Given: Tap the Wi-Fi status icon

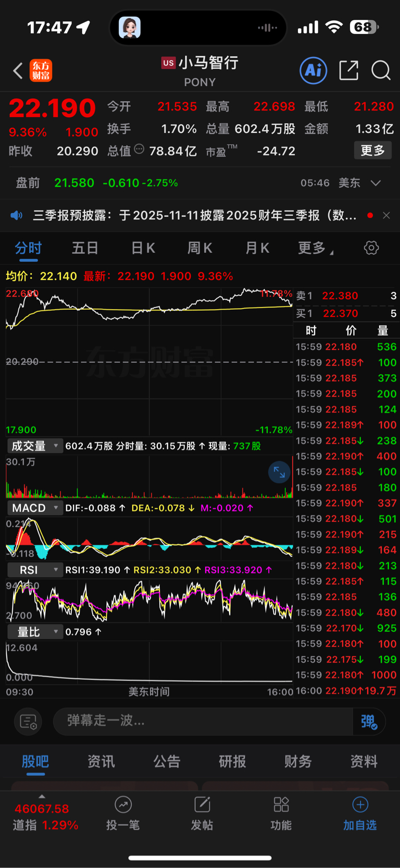Looking at the screenshot, I should pos(334,27).
